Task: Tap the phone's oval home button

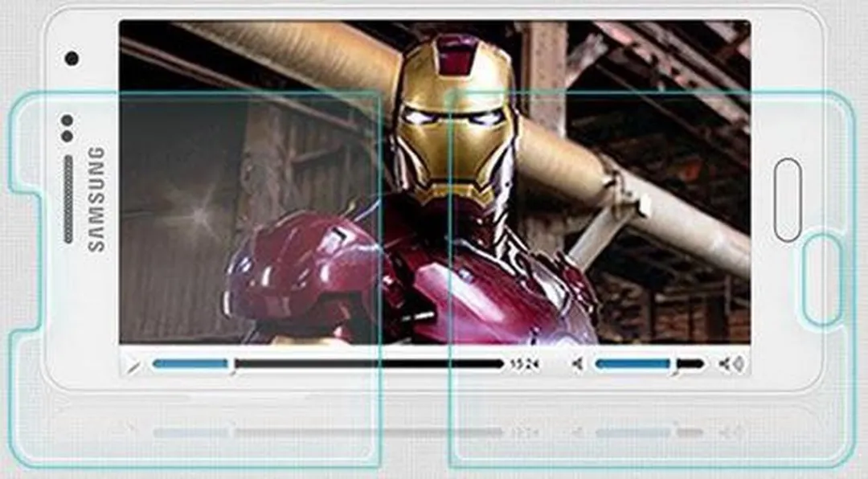Action: tap(787, 199)
